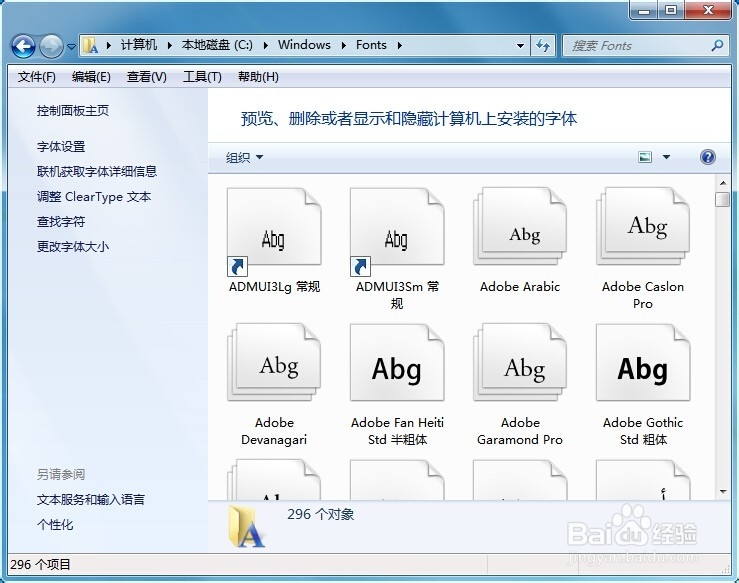
Task: Click 更改字体大小 link
Action: point(73,246)
